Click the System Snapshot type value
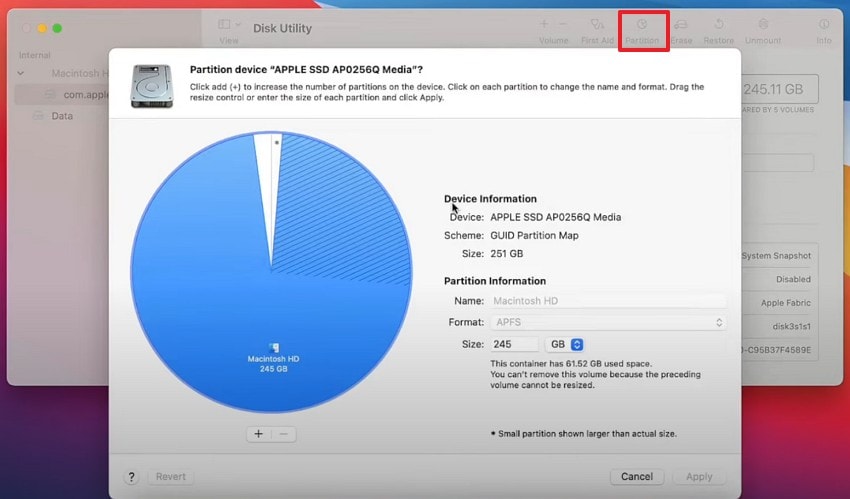The image size is (850, 499). (776, 256)
